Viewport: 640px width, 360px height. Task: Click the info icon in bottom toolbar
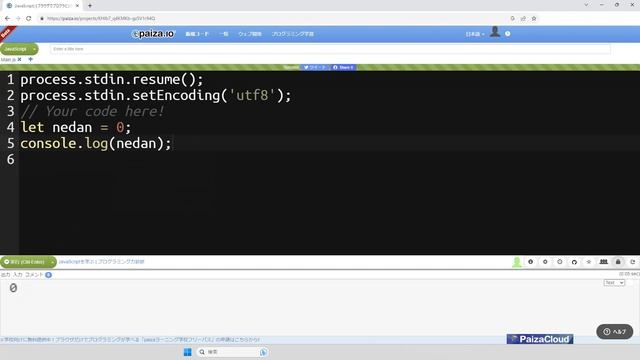(531, 262)
